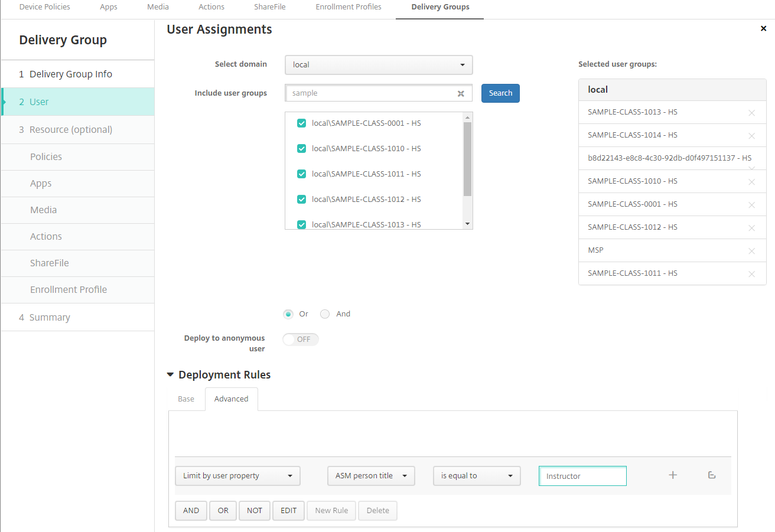Clear the user group search text
Image resolution: width=775 pixels, height=532 pixels.
(461, 93)
